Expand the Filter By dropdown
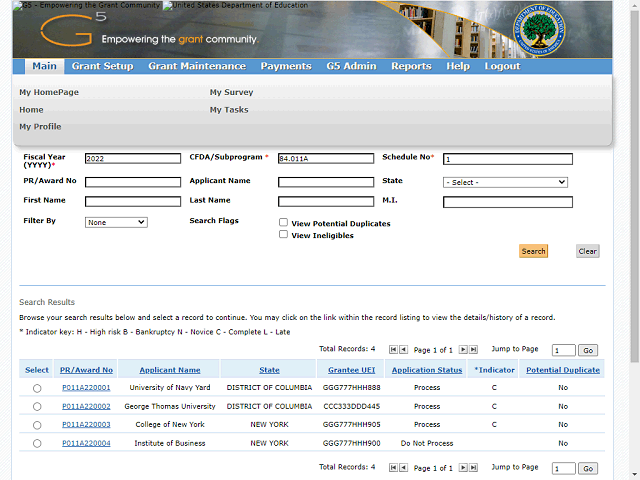 116,222
